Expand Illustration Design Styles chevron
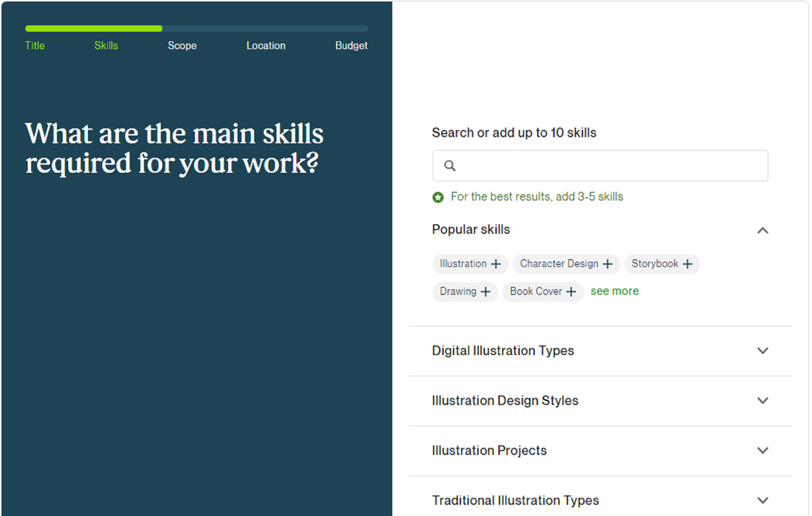Image resolution: width=812 pixels, height=516 pixels. point(762,401)
